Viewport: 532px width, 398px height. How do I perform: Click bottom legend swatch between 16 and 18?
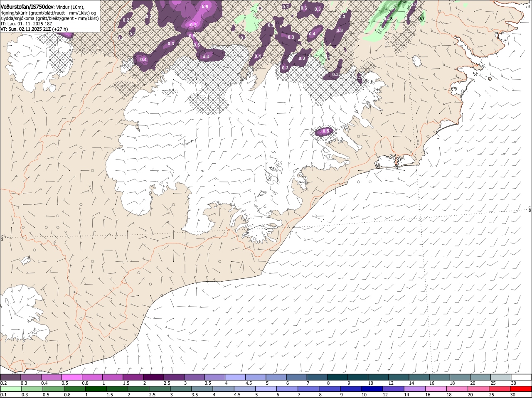click(x=436, y=389)
